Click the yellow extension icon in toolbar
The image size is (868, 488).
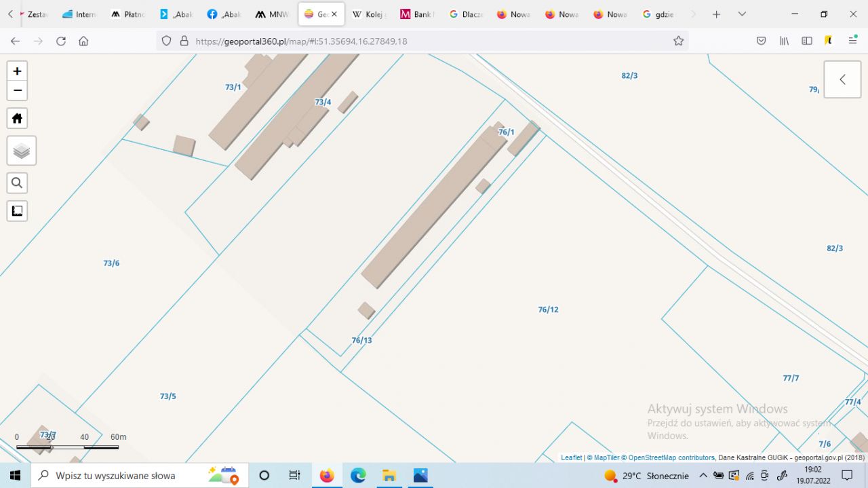[829, 41]
